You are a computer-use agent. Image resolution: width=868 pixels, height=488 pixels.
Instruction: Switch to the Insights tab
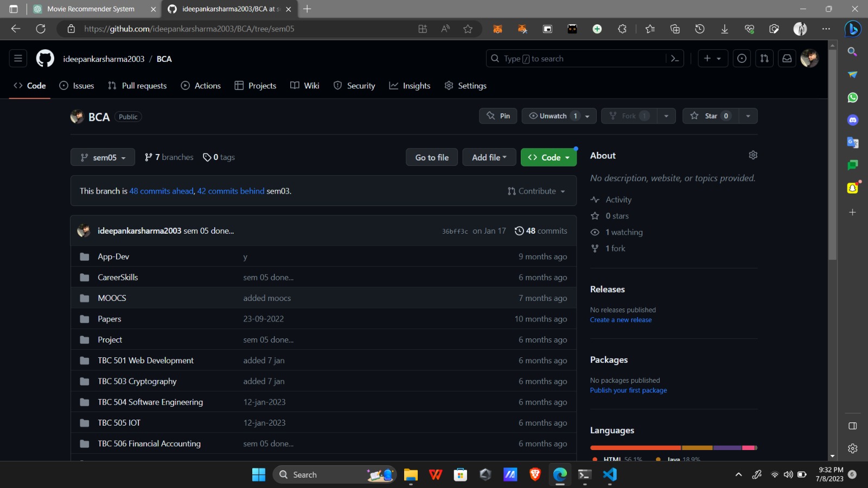(x=410, y=86)
